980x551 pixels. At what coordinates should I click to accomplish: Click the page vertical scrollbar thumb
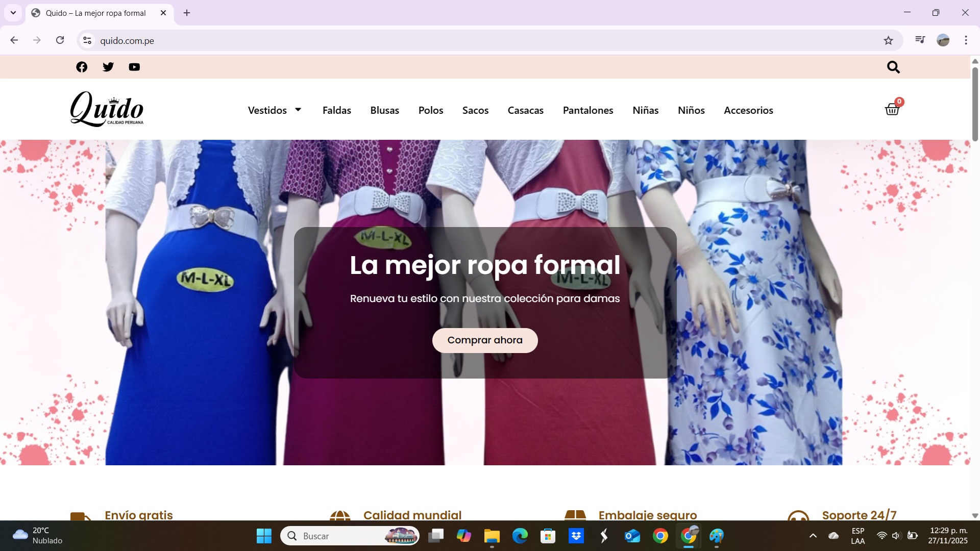click(974, 105)
